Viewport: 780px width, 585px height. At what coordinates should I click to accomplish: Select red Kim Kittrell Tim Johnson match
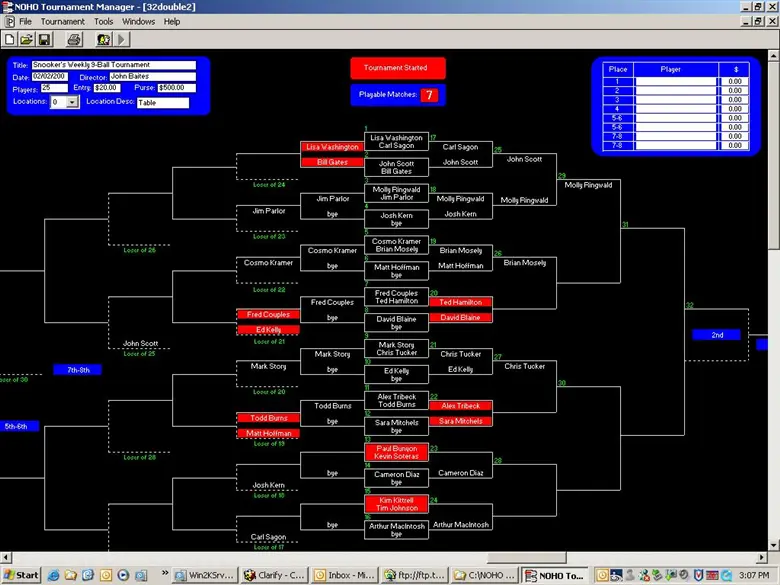[396, 504]
